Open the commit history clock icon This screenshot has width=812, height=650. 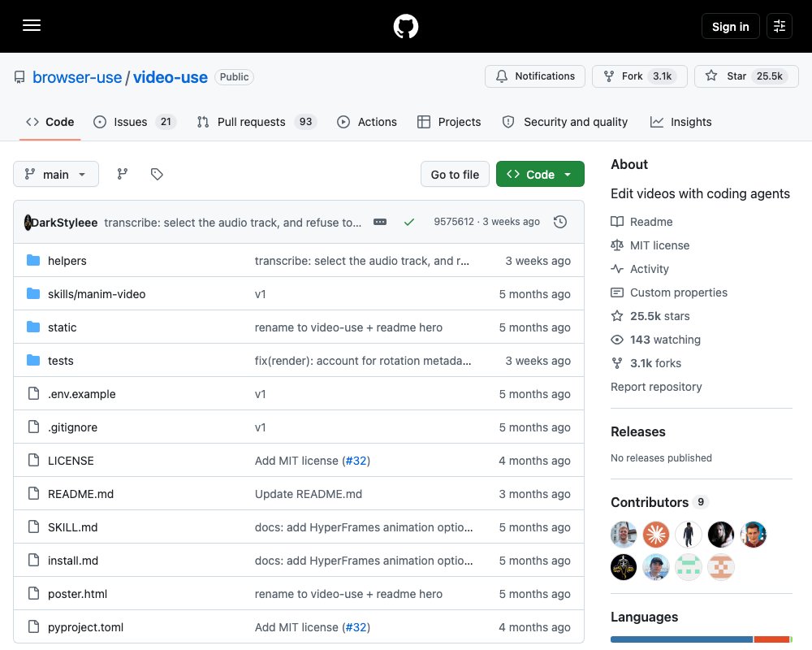click(559, 222)
